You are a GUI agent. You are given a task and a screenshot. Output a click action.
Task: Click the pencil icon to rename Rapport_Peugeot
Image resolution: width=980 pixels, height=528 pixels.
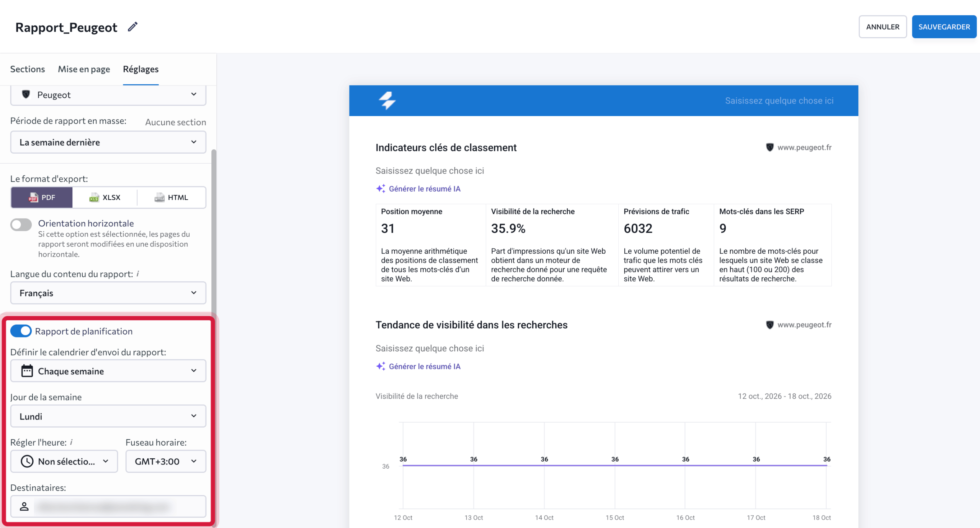coord(132,27)
